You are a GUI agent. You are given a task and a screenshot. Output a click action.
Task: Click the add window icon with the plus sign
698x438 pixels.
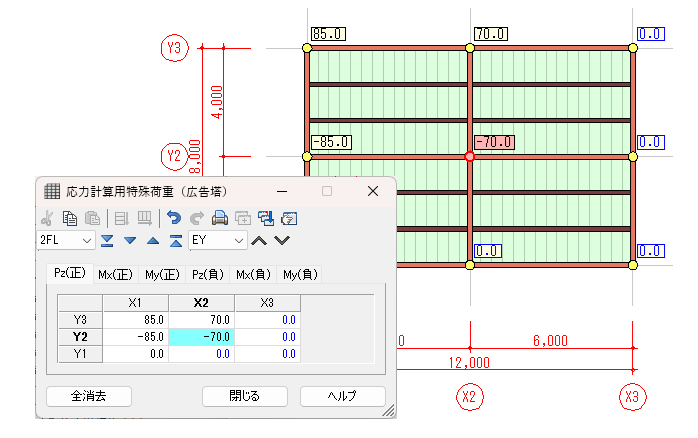243,218
